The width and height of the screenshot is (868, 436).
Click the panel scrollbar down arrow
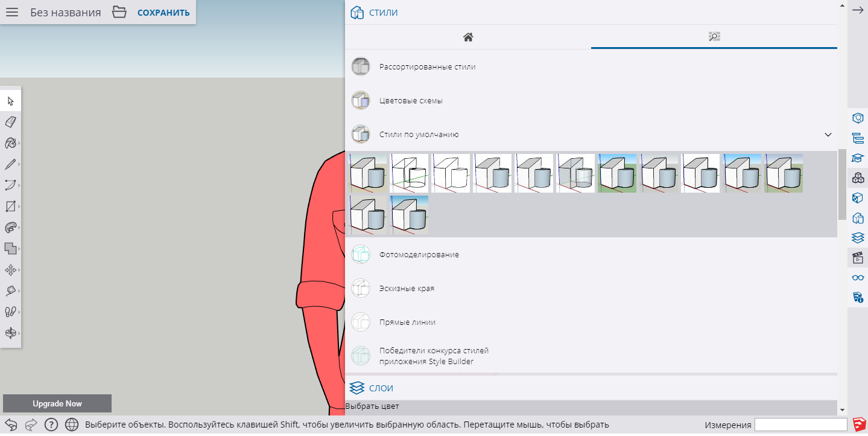842,409
